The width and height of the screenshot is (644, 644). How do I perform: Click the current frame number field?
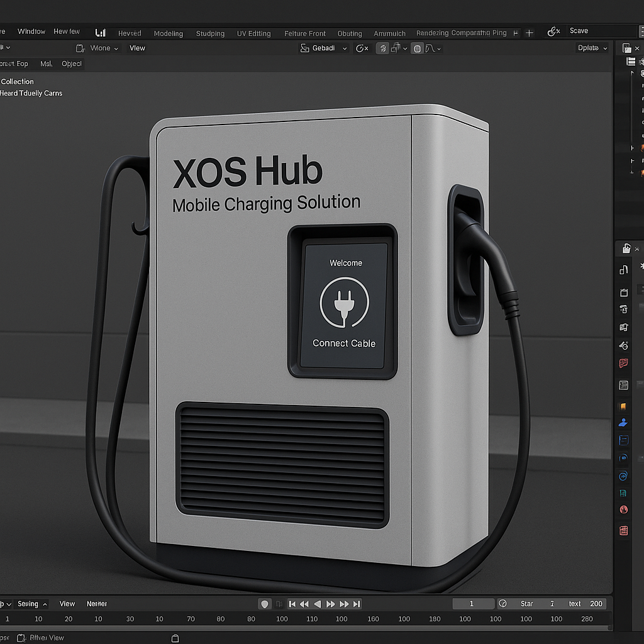tap(472, 604)
